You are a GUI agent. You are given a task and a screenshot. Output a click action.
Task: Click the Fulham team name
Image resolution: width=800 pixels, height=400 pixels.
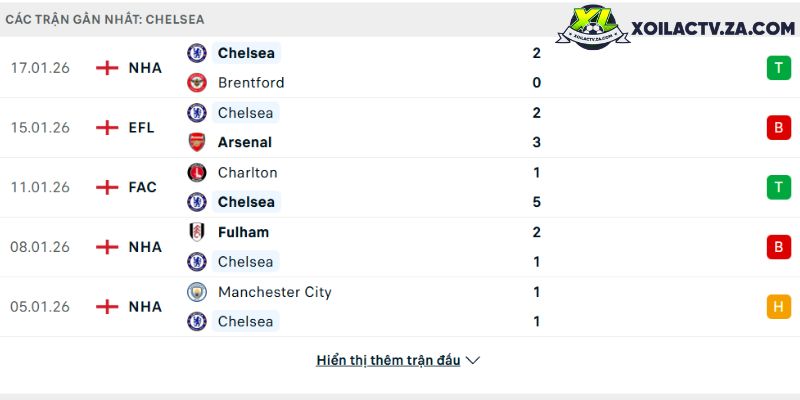coord(243,232)
